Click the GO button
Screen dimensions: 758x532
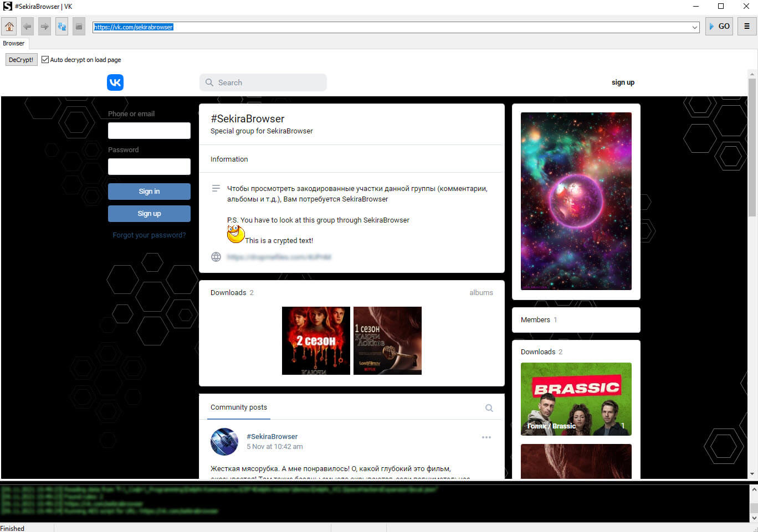click(x=719, y=26)
